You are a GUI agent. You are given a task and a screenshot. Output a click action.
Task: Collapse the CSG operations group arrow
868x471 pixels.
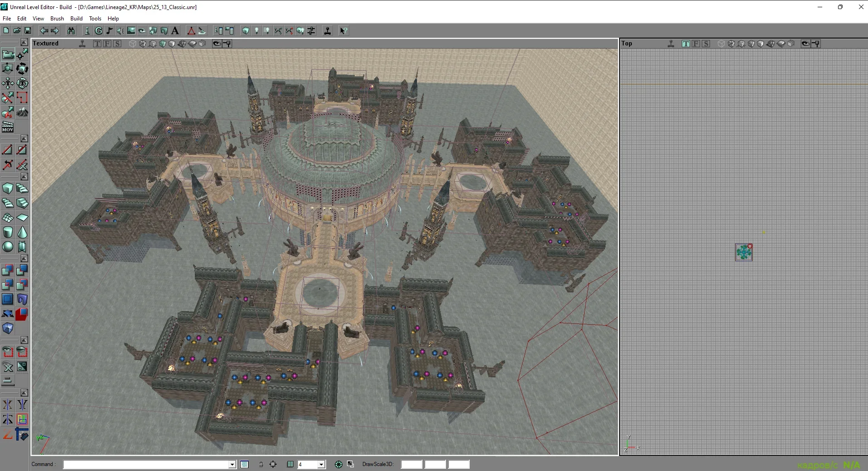pyautogui.click(x=24, y=258)
